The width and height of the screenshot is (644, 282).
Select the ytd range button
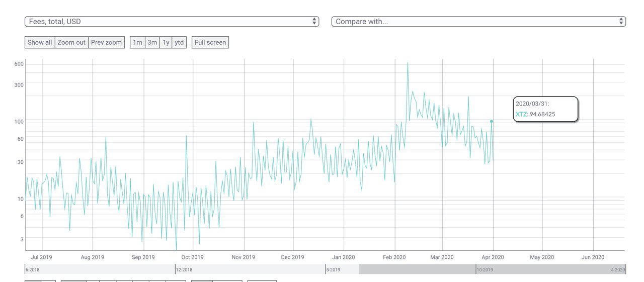(x=179, y=42)
